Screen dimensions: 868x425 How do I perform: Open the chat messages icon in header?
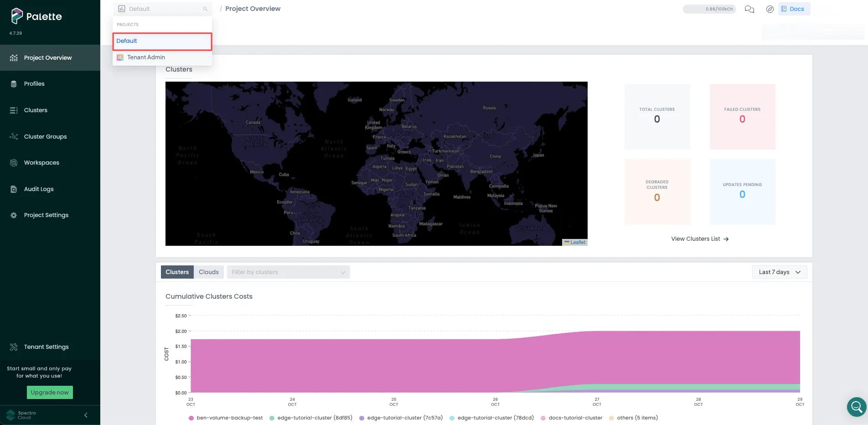pyautogui.click(x=749, y=9)
